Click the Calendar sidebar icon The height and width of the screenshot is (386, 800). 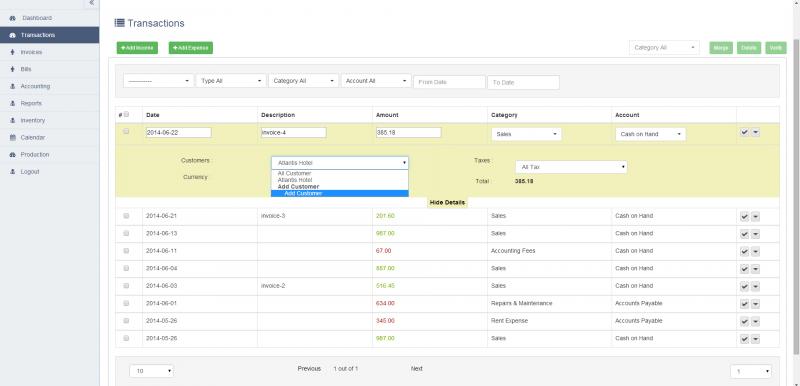(x=12, y=137)
